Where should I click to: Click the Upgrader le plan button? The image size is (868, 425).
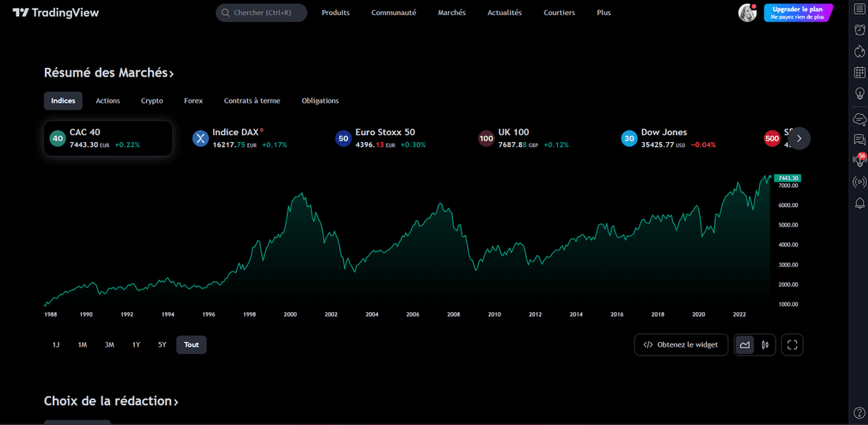click(x=797, y=13)
